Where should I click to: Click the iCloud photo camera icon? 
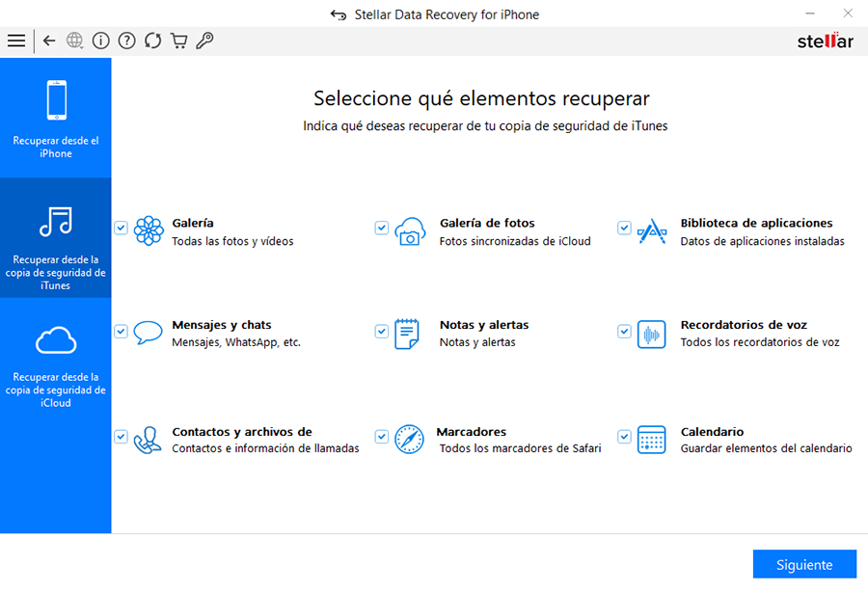click(x=410, y=231)
